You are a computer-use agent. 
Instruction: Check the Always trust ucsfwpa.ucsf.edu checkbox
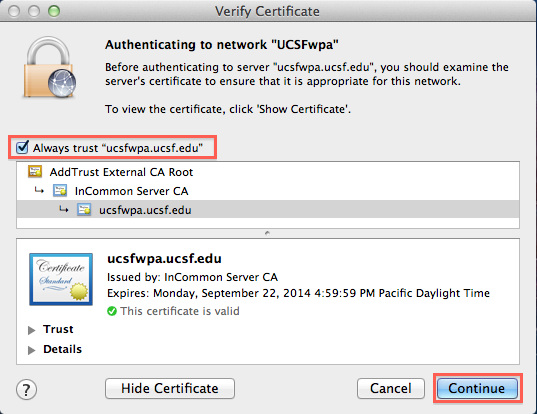(23, 148)
